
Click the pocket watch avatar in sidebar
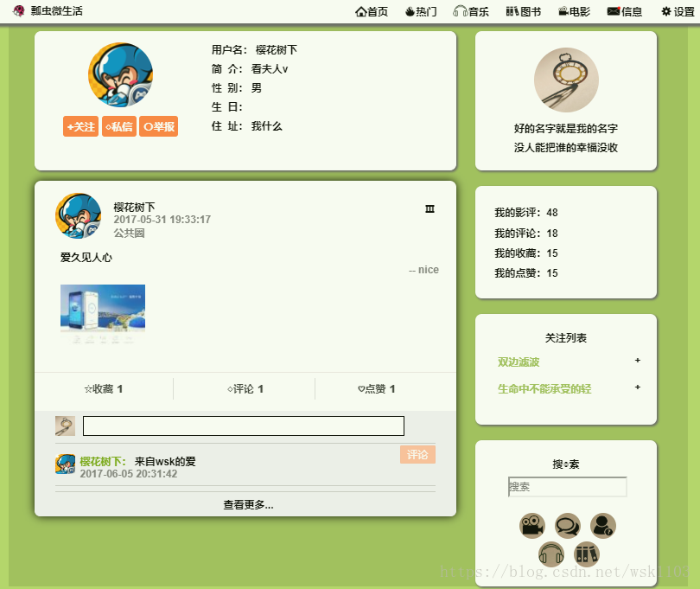click(x=566, y=80)
